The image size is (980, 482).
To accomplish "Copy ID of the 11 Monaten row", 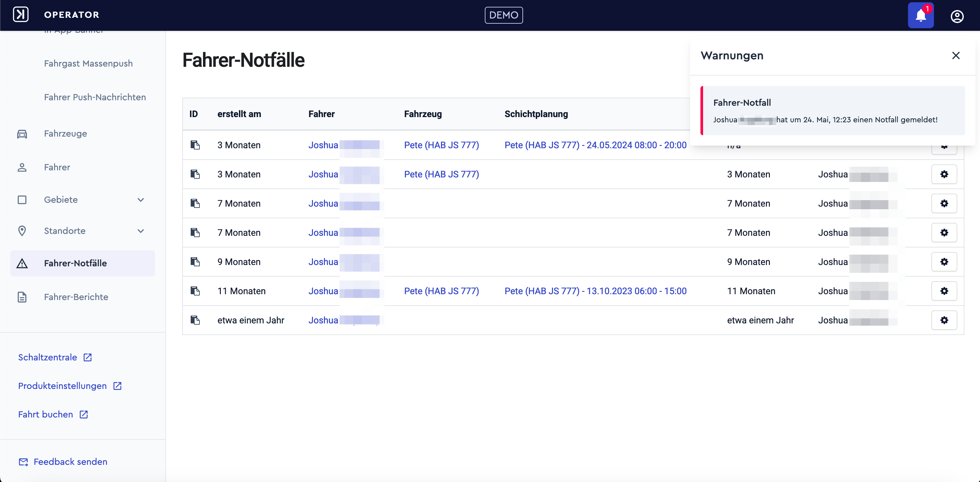I will (x=195, y=291).
